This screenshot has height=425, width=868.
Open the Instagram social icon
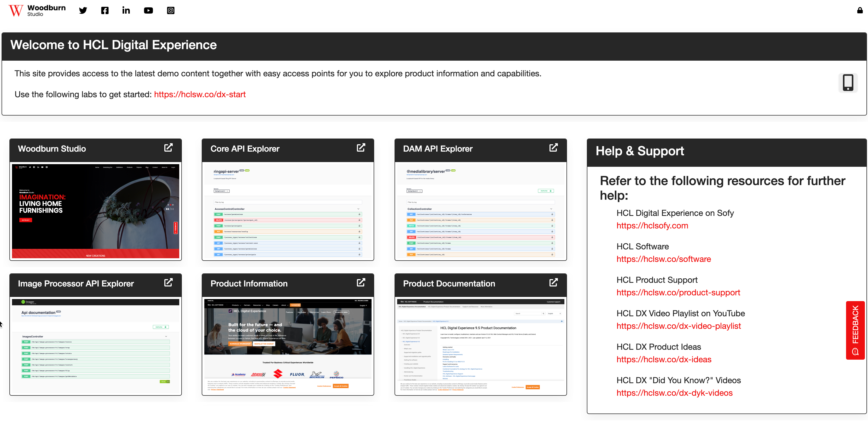tap(171, 10)
